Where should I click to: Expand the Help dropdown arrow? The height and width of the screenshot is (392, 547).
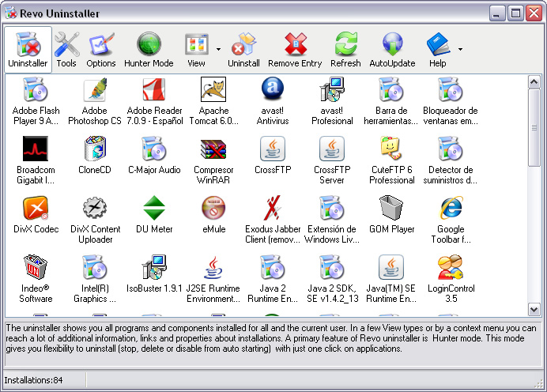460,50
